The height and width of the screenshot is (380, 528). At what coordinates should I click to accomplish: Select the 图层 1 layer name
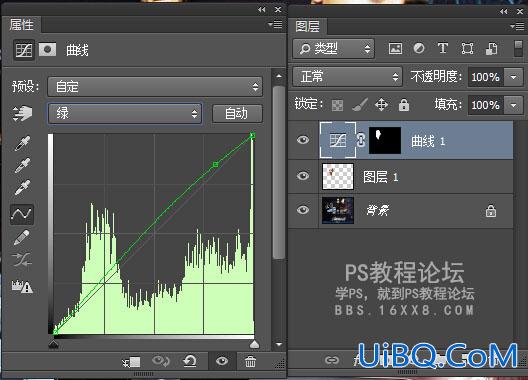[x=381, y=177]
